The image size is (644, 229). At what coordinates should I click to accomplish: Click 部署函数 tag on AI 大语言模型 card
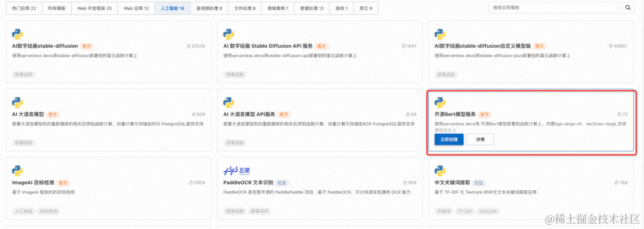[x=24, y=143]
